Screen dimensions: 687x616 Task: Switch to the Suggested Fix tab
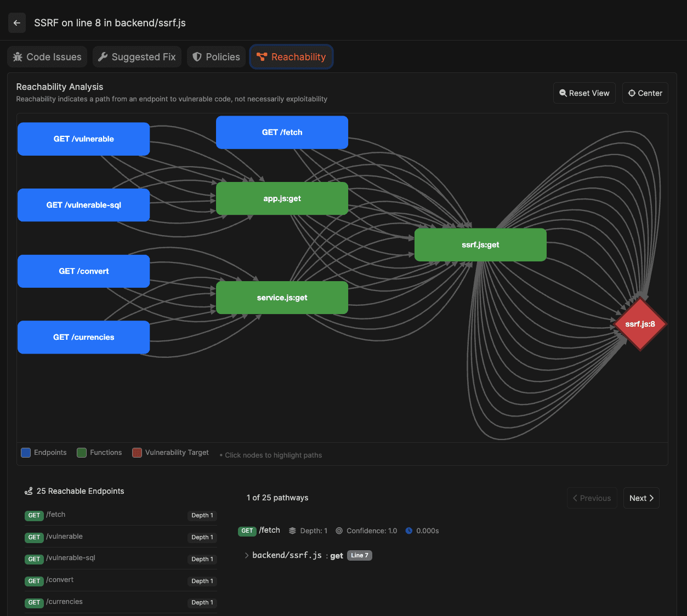[137, 57]
